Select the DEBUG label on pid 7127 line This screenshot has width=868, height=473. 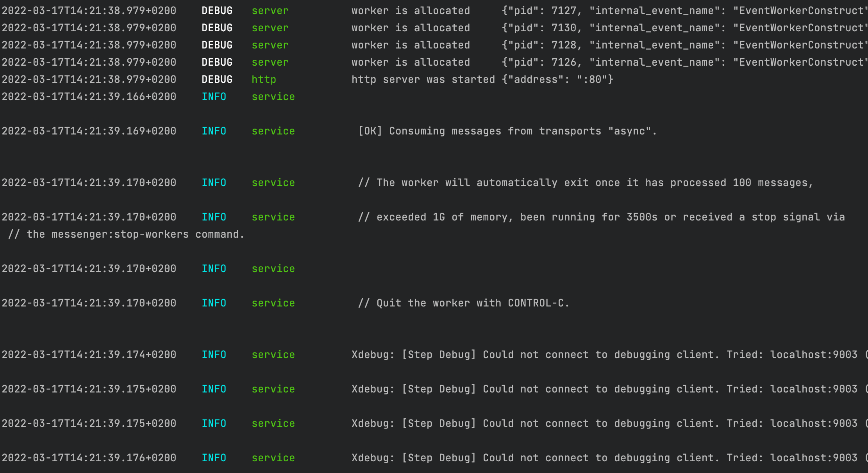point(217,11)
